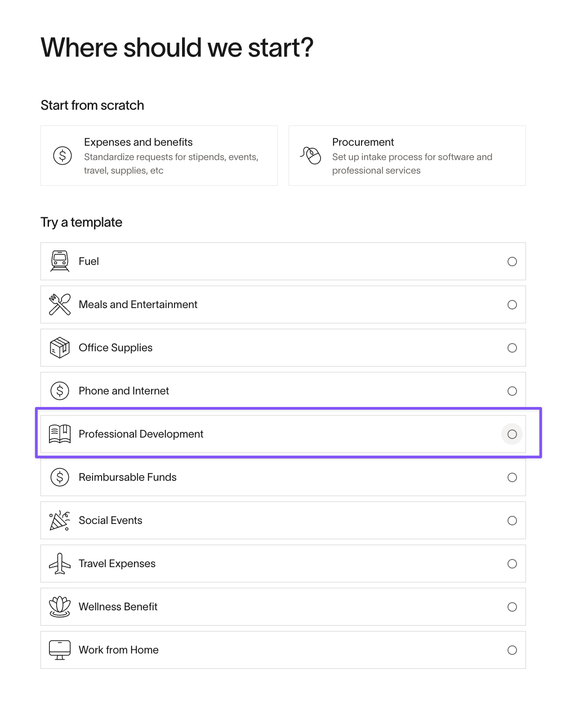This screenshot has height=725, width=588.
Task: Select the Wellness Benefit radio button
Action: coord(512,607)
